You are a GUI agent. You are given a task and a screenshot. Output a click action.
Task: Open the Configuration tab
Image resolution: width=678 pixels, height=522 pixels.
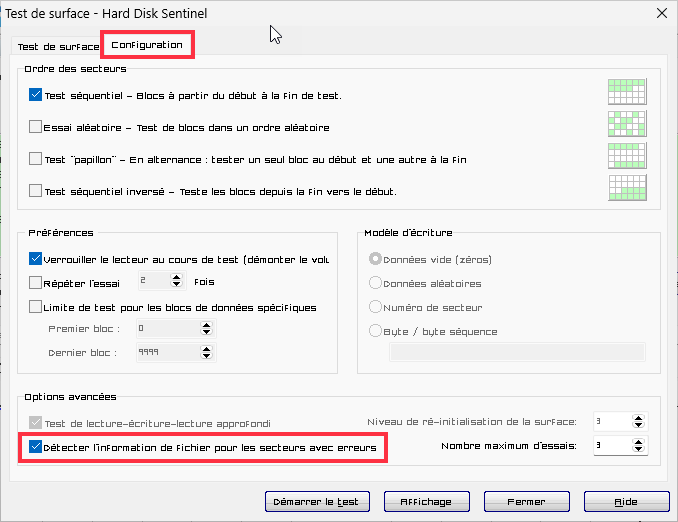click(x=147, y=45)
